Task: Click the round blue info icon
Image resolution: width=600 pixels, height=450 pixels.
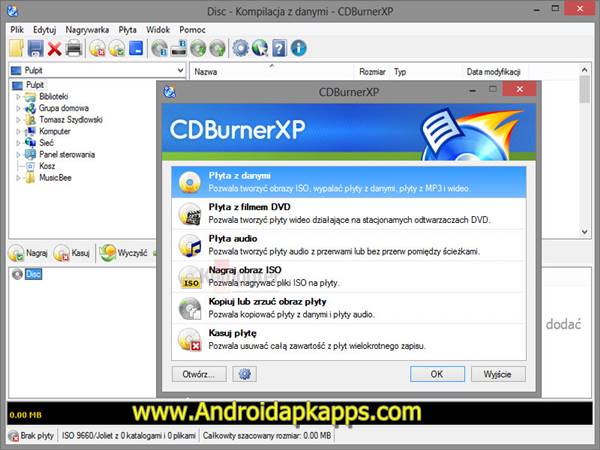Action: pos(298,48)
